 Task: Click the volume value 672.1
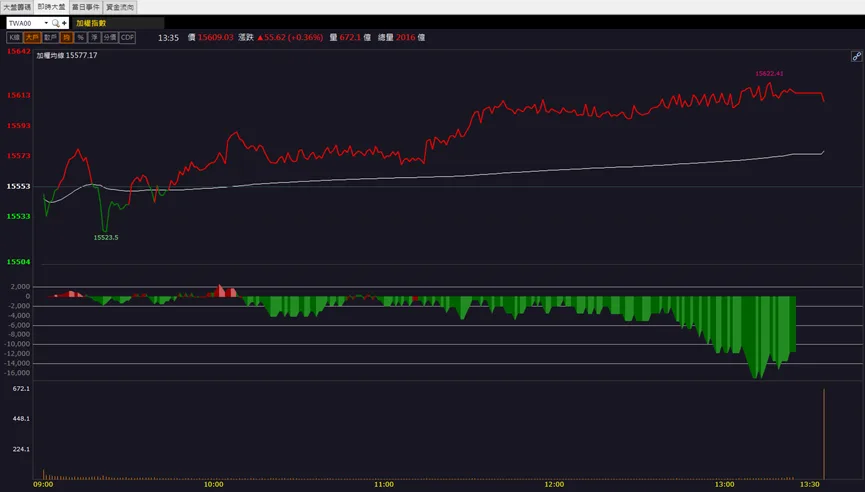coord(350,38)
